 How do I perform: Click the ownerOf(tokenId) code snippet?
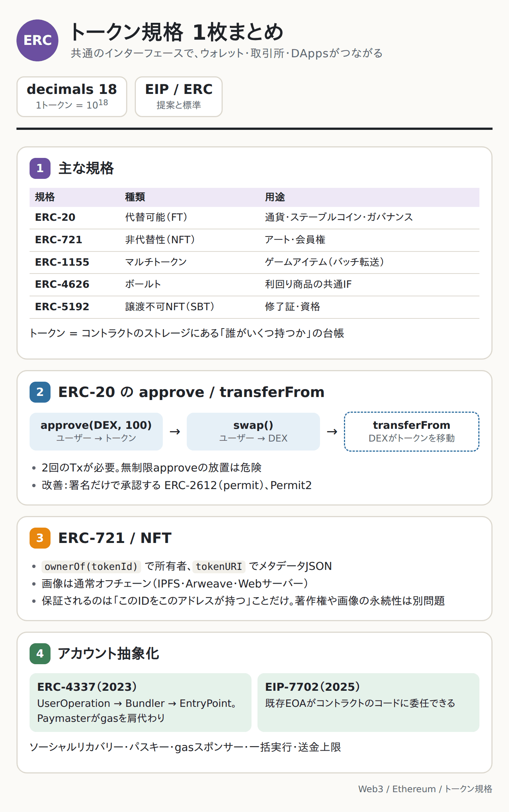(x=91, y=567)
